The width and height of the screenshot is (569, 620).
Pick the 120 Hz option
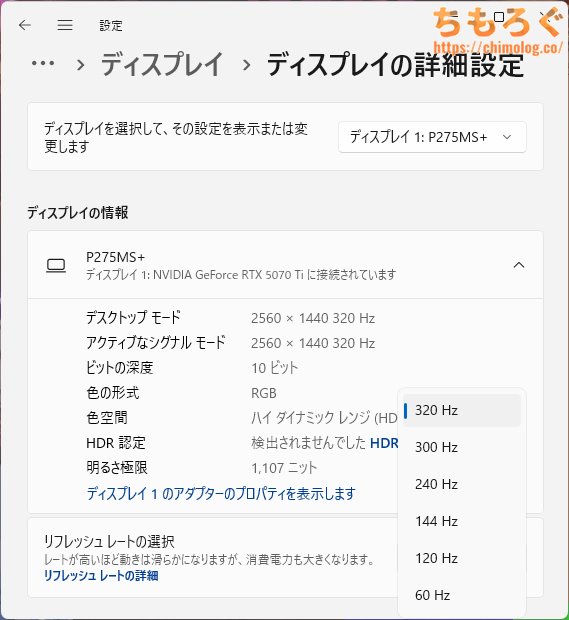[x=461, y=558]
